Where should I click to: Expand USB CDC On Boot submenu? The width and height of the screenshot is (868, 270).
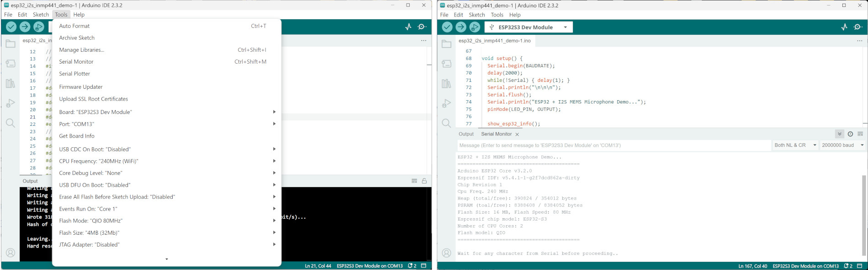coord(167,149)
